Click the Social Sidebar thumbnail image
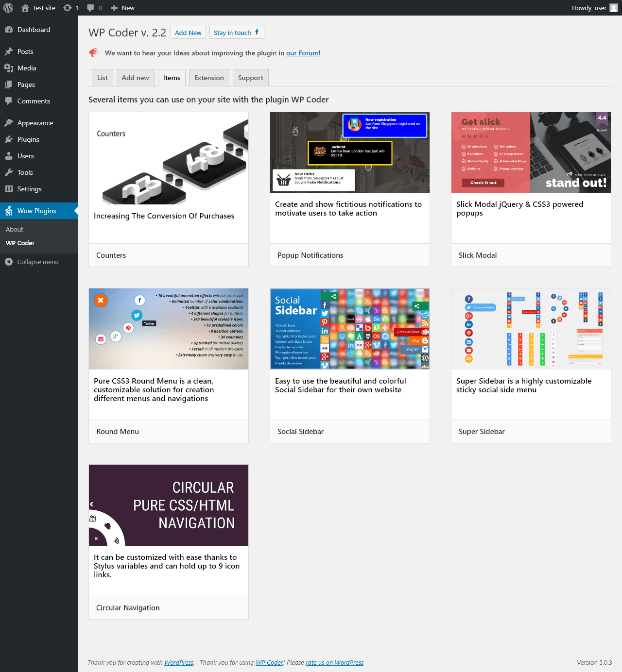This screenshot has height=672, width=622. click(350, 329)
